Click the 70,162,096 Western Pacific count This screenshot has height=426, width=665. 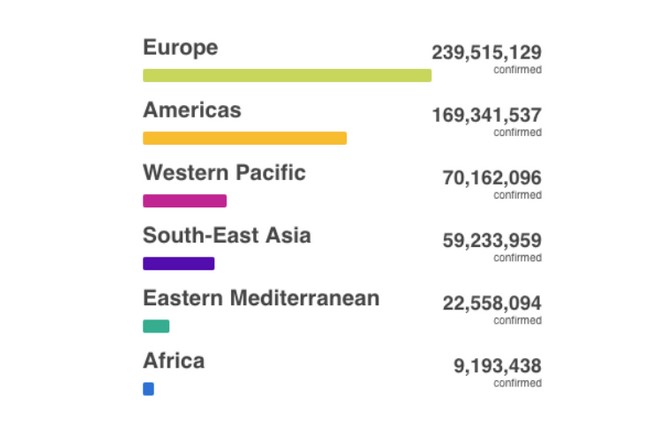click(492, 178)
